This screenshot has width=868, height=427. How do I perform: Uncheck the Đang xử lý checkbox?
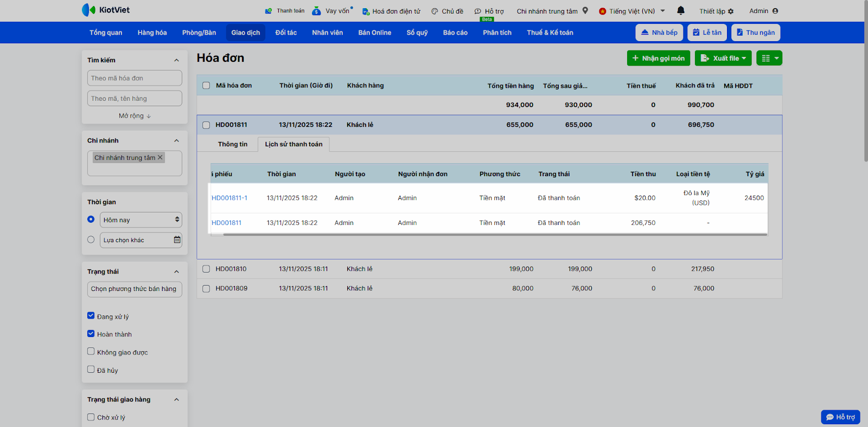point(91,316)
